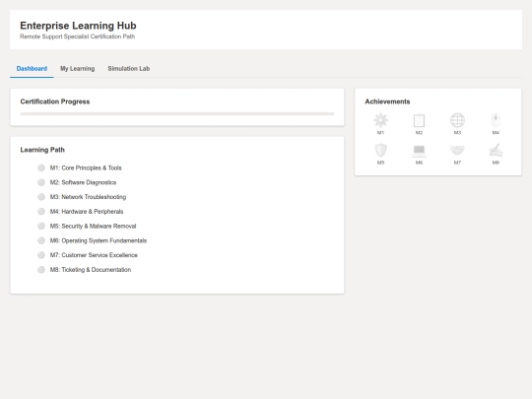Open module M4: Hardware & Peripherals
532x399 pixels.
(87, 212)
